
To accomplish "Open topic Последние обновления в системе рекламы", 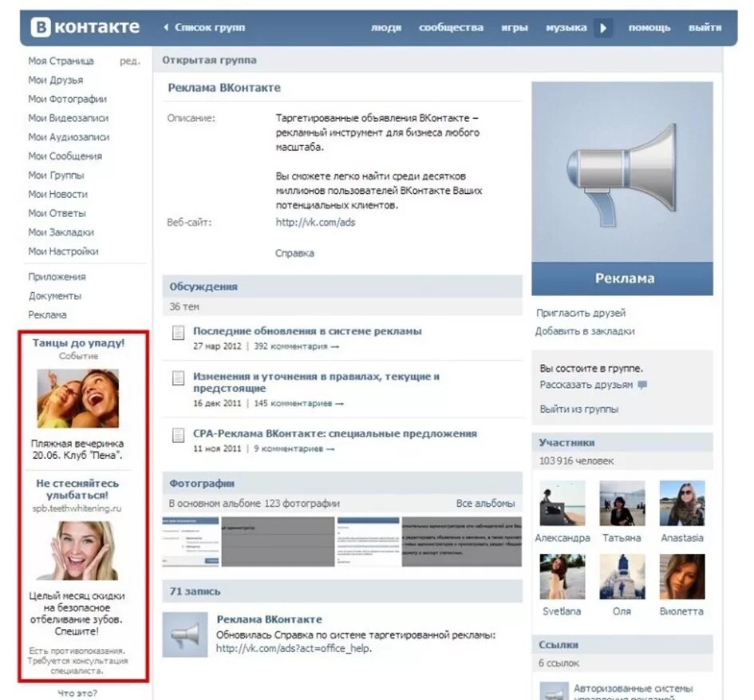I will point(307,331).
